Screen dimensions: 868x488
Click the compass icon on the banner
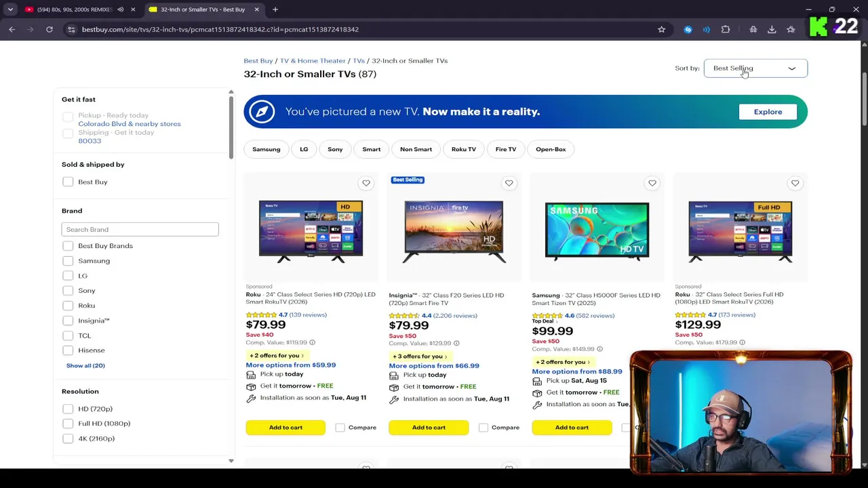[262, 112]
